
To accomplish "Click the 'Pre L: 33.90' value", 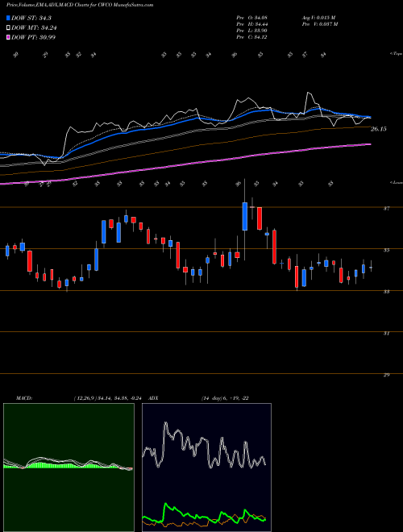I will 251,31.
